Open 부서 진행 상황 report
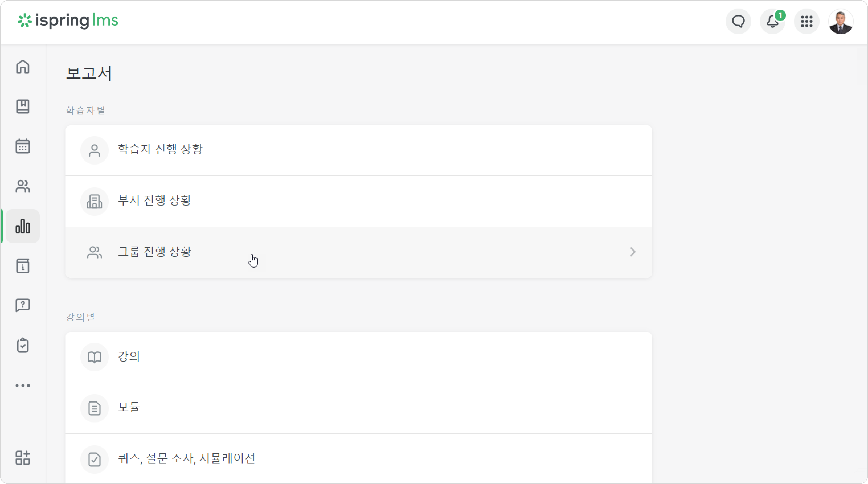 click(359, 201)
